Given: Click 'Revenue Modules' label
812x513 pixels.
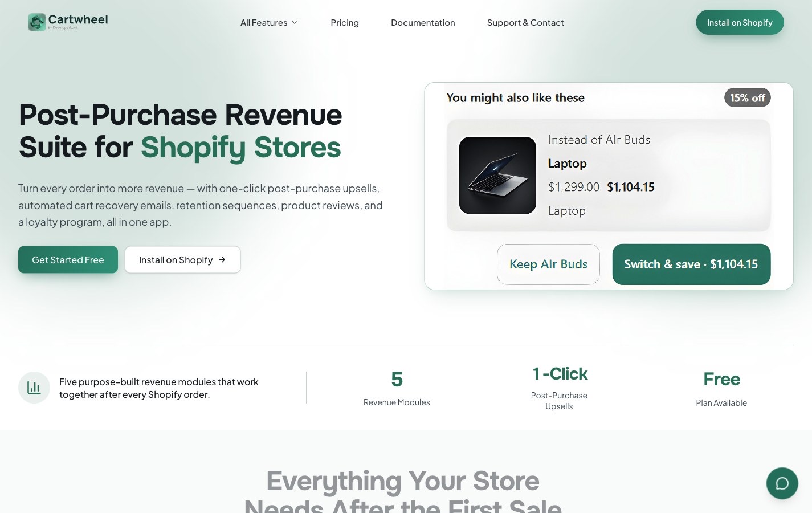Looking at the screenshot, I should (x=397, y=402).
